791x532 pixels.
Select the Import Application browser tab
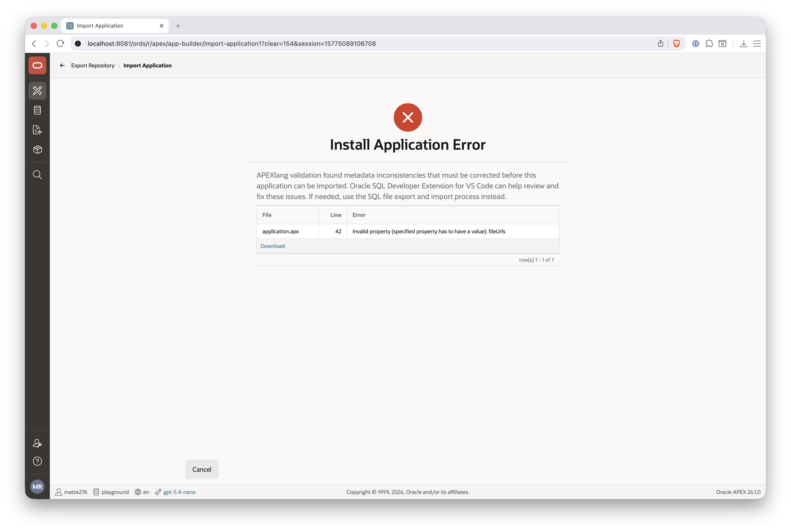tap(115, 26)
